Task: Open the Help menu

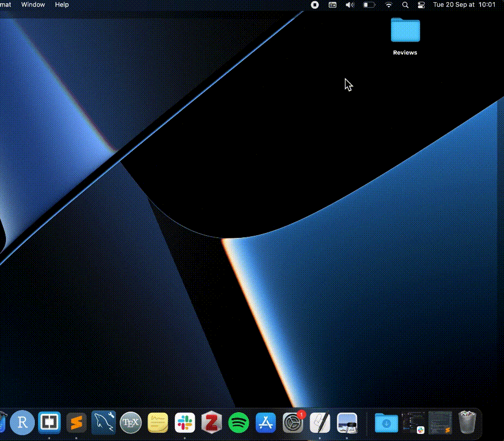Action: [62, 5]
